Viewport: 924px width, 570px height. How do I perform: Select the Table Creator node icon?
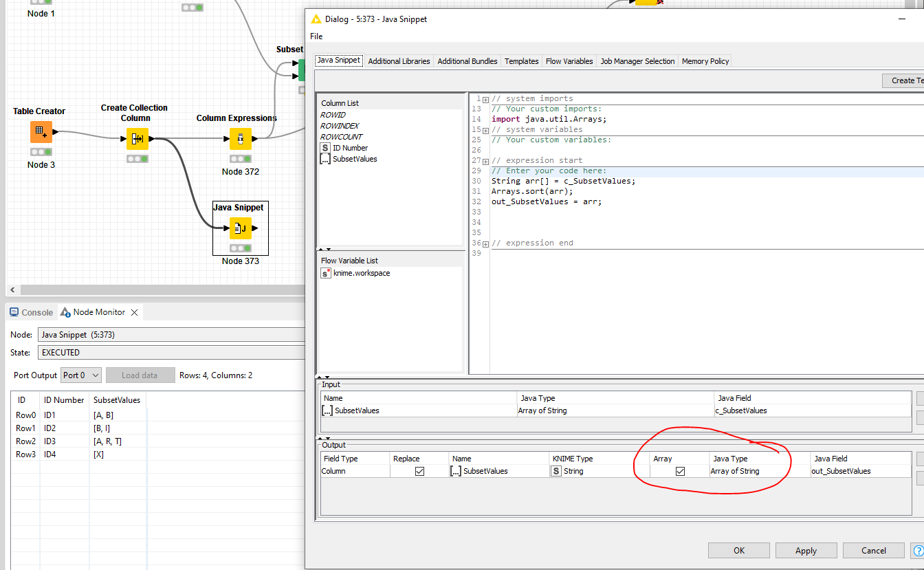(x=41, y=132)
